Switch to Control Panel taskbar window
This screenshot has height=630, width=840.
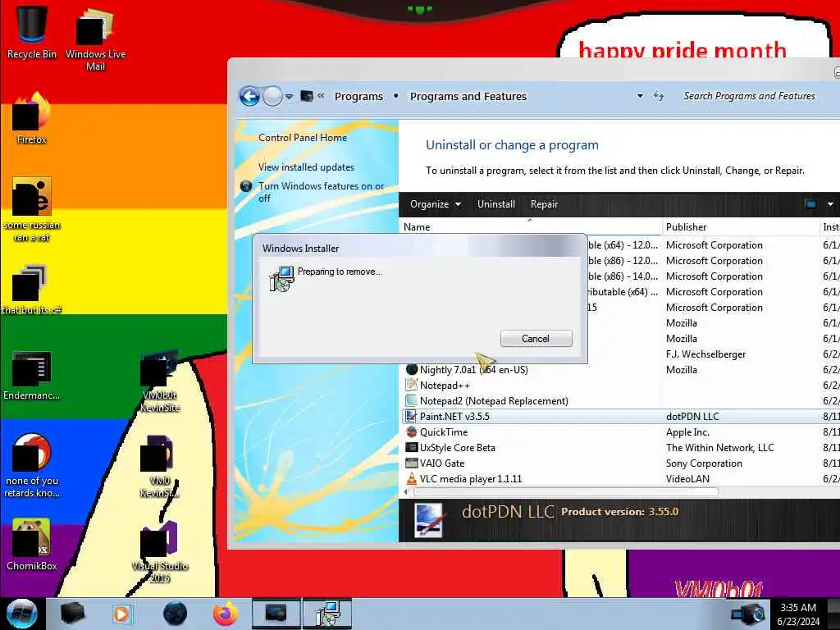point(276,614)
